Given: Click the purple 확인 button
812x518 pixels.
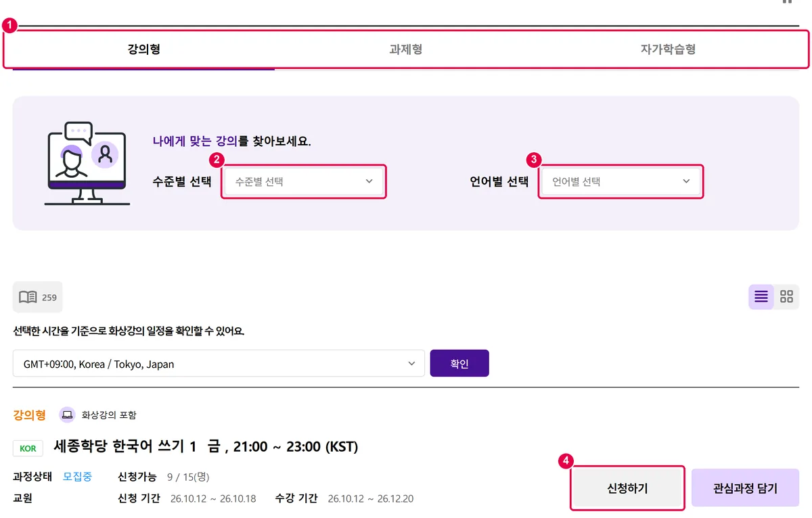Looking at the screenshot, I should 459,363.
